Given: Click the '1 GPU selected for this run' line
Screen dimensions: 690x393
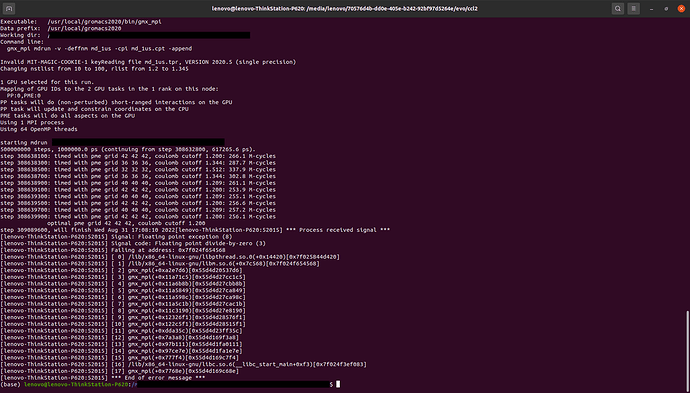Looking at the screenshot, I should [x=47, y=82].
